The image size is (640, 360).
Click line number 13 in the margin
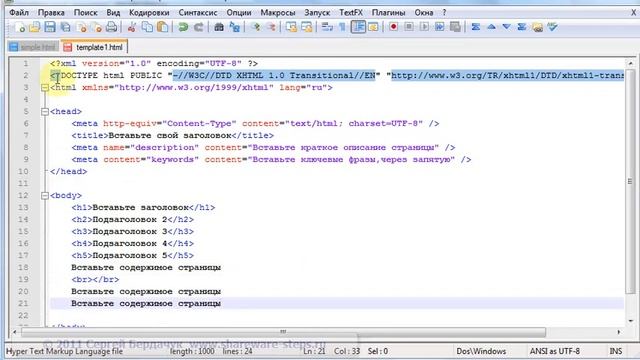point(24,208)
